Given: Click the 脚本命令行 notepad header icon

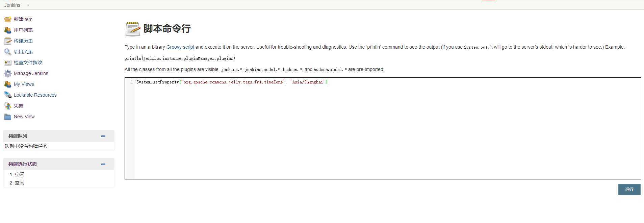Looking at the screenshot, I should point(133,29).
